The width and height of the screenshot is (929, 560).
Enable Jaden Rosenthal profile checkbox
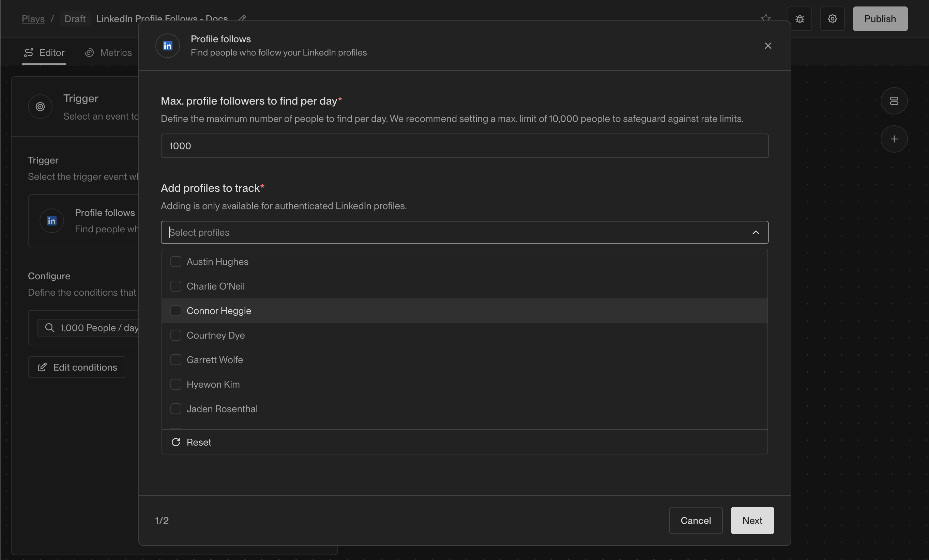[x=176, y=408]
